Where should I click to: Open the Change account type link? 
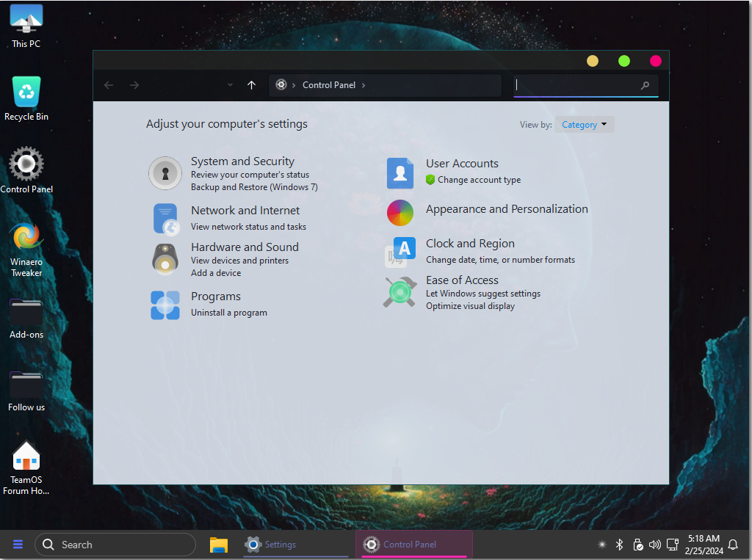[479, 180]
